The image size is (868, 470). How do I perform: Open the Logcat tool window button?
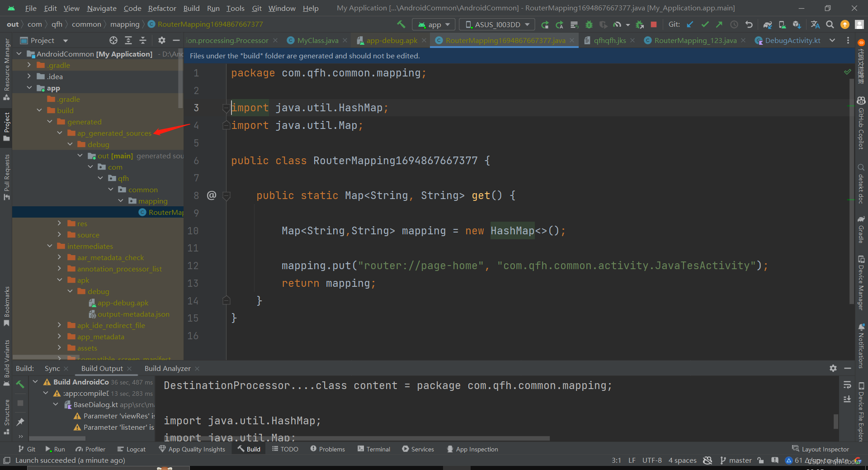coord(132,449)
